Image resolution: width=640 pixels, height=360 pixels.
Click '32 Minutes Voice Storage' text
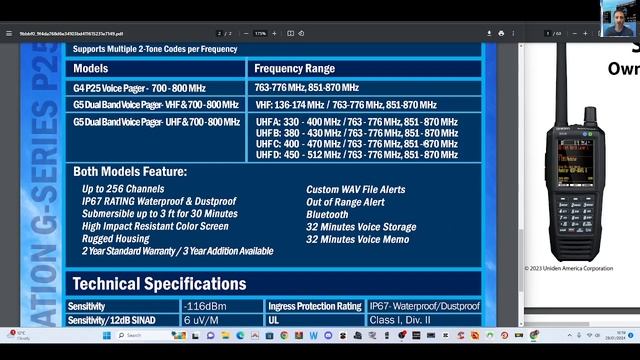tap(361, 227)
